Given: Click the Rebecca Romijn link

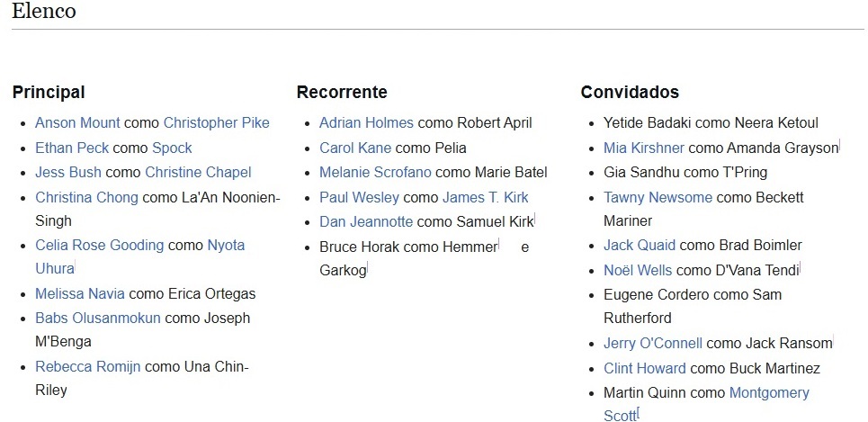Looking at the screenshot, I should pos(88,367).
